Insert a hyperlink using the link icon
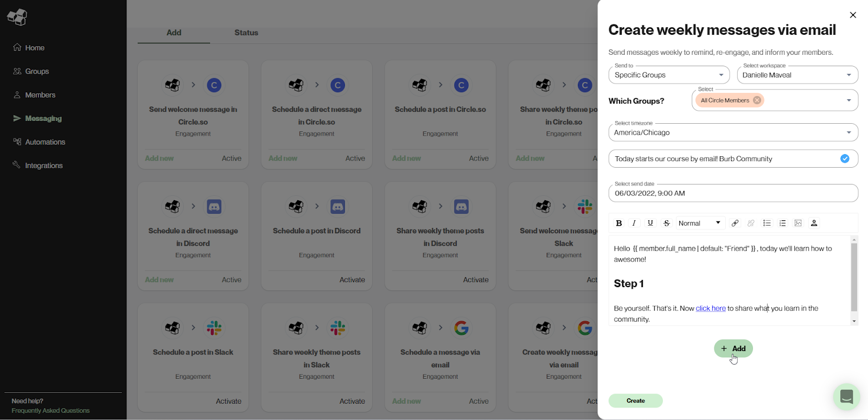The height and width of the screenshot is (420, 868). click(735, 223)
